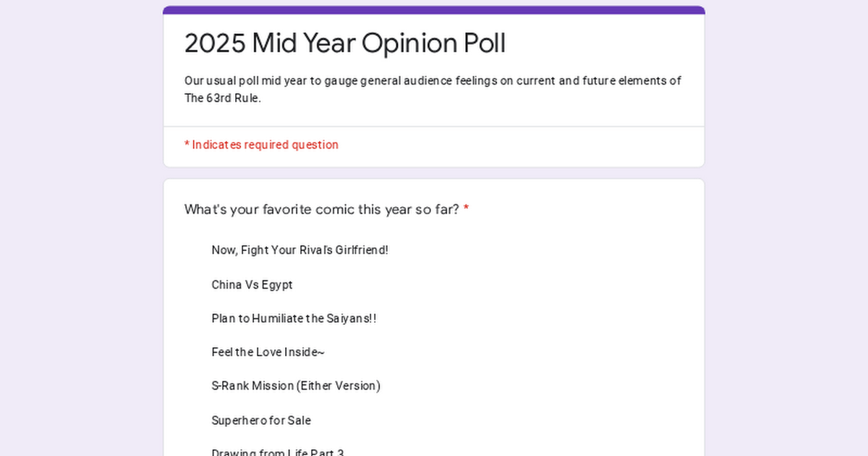Image resolution: width=868 pixels, height=456 pixels.
Task: Pick 'Drawing from Life Part 3' option
Action: click(x=278, y=452)
